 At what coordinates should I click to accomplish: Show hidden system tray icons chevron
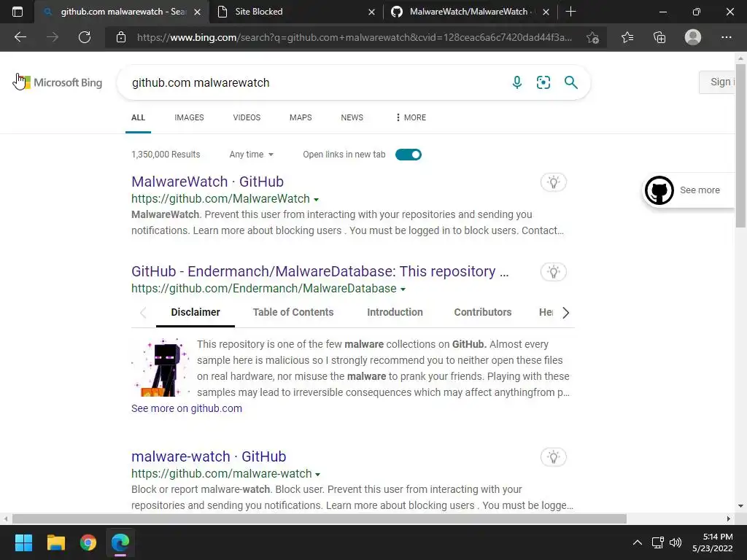click(x=637, y=542)
